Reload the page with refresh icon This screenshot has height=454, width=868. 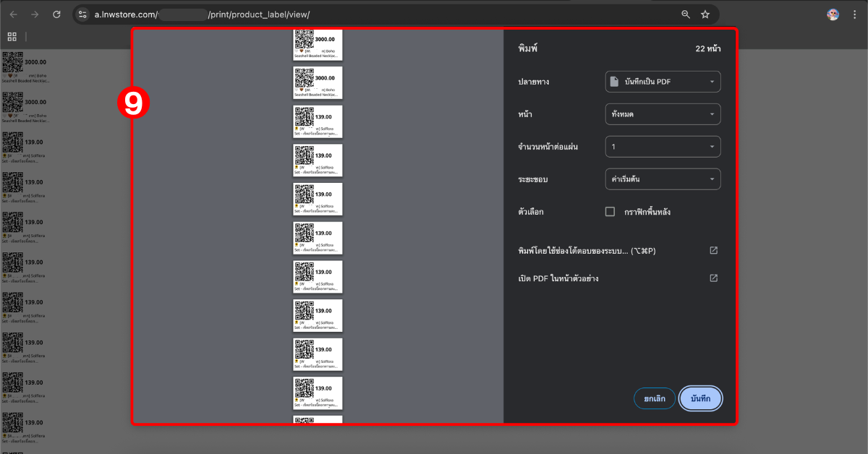tap(56, 14)
